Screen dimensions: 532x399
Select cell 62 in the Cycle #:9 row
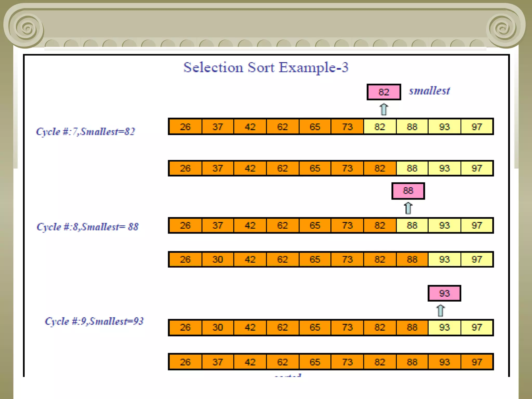pos(282,328)
